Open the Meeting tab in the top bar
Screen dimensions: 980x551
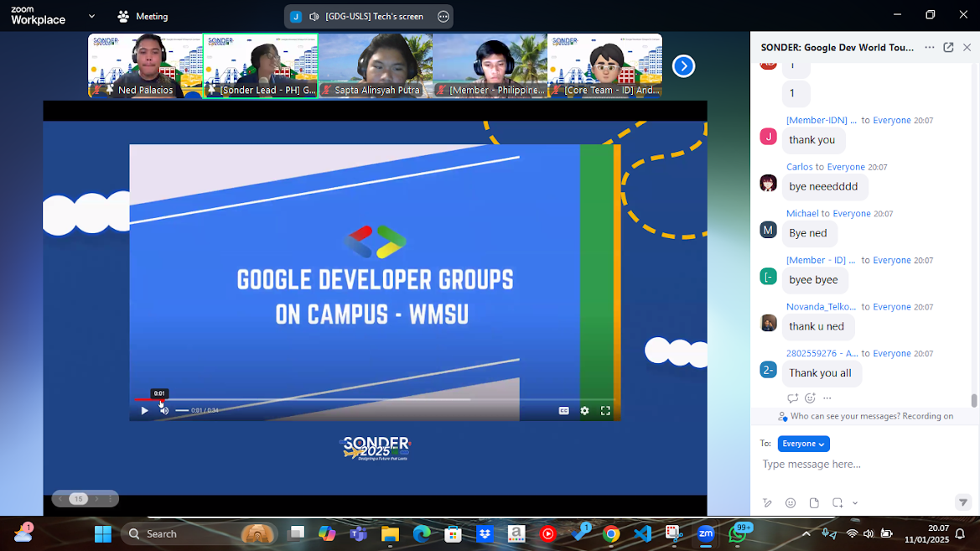[143, 16]
